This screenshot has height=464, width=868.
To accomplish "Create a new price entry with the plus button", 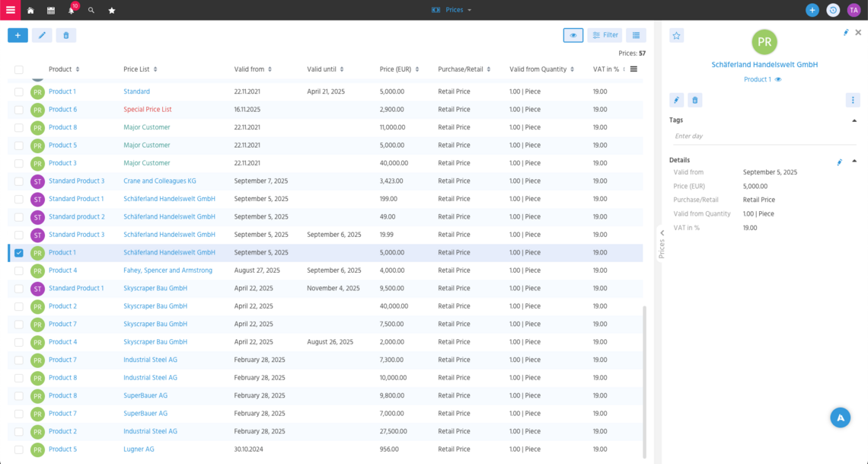I will pyautogui.click(x=18, y=35).
